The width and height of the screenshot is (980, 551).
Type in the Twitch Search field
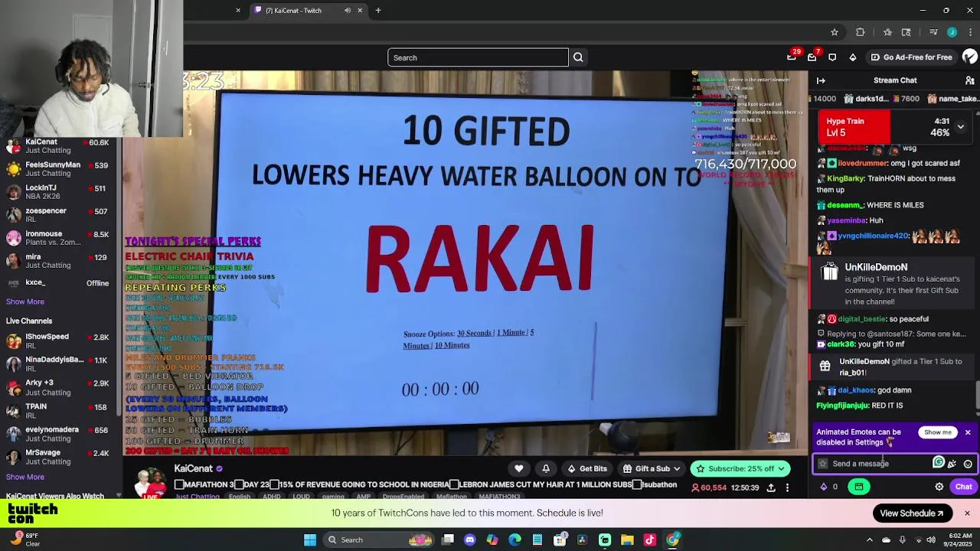point(478,57)
